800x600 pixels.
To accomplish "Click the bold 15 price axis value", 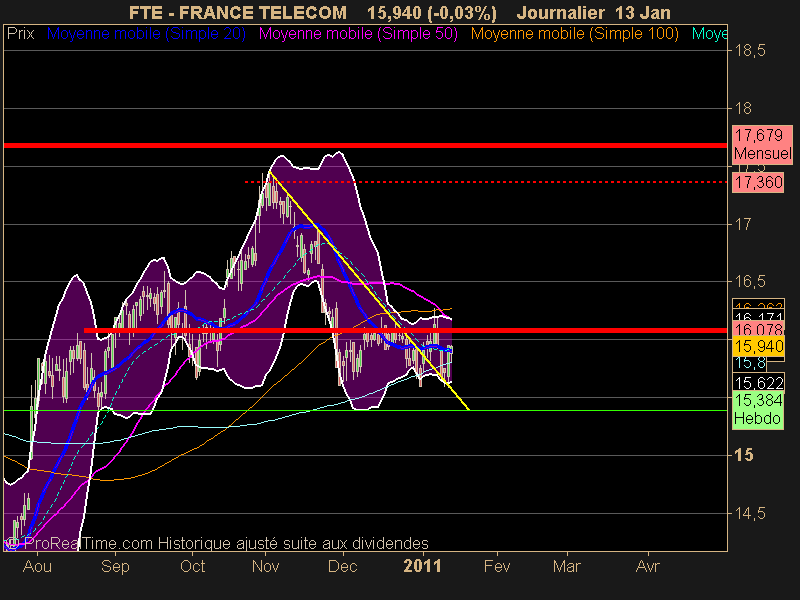I will pyautogui.click(x=743, y=455).
